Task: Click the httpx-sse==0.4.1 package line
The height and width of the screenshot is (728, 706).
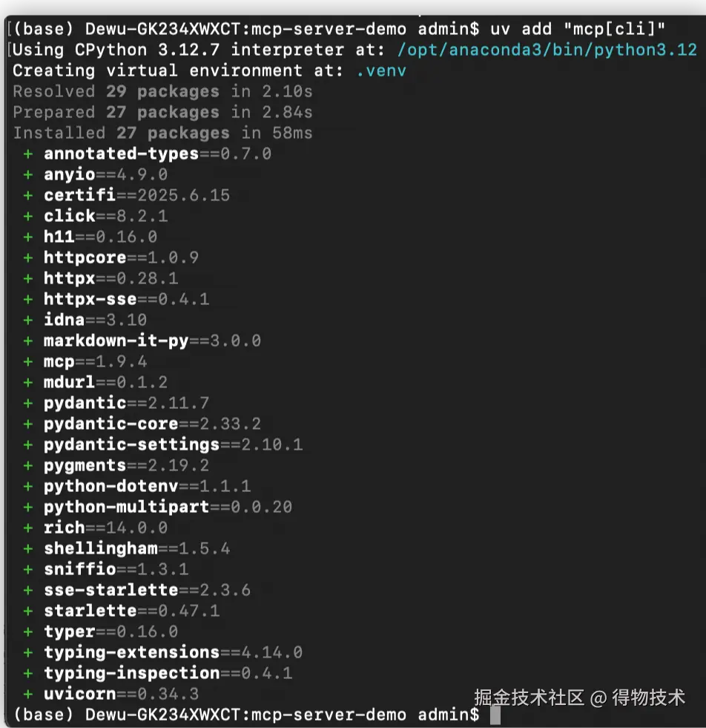Action: 126,300
